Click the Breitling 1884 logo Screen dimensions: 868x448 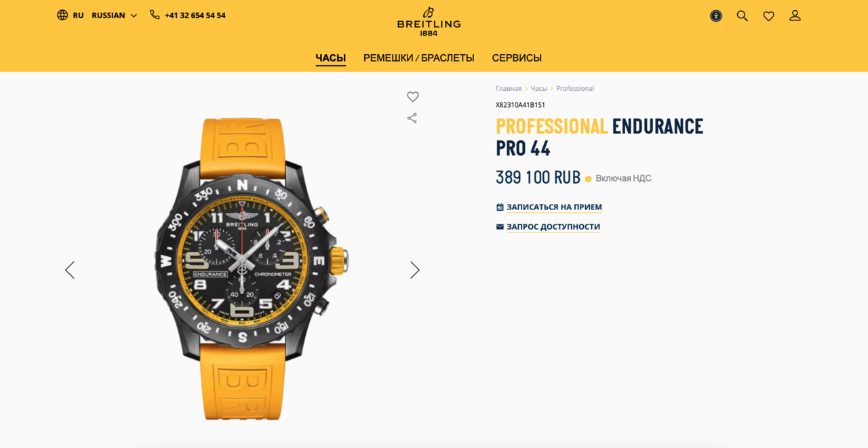pyautogui.click(x=429, y=21)
